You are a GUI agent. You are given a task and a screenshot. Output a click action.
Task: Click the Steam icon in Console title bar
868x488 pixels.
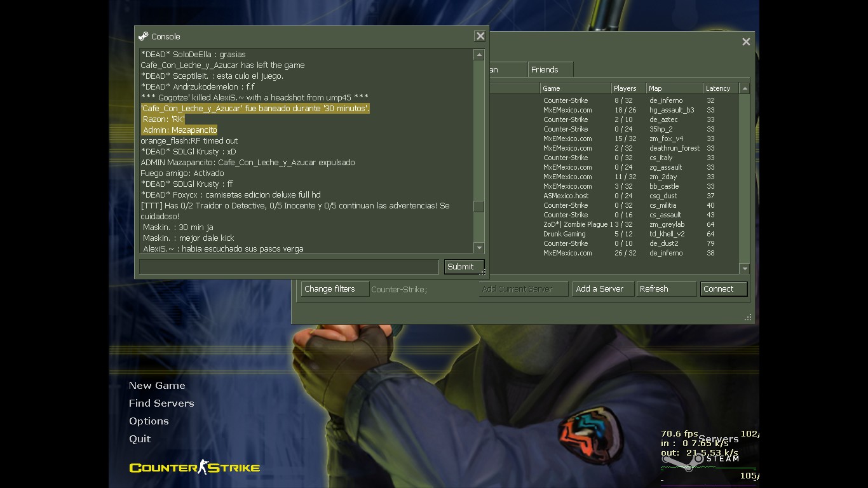coord(144,36)
